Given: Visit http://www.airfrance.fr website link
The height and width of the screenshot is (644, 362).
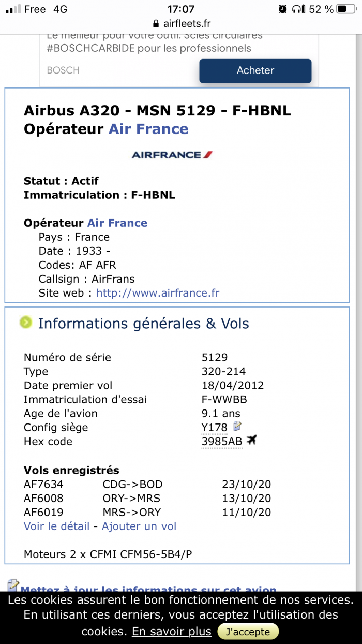Looking at the screenshot, I should pyautogui.click(x=158, y=293).
